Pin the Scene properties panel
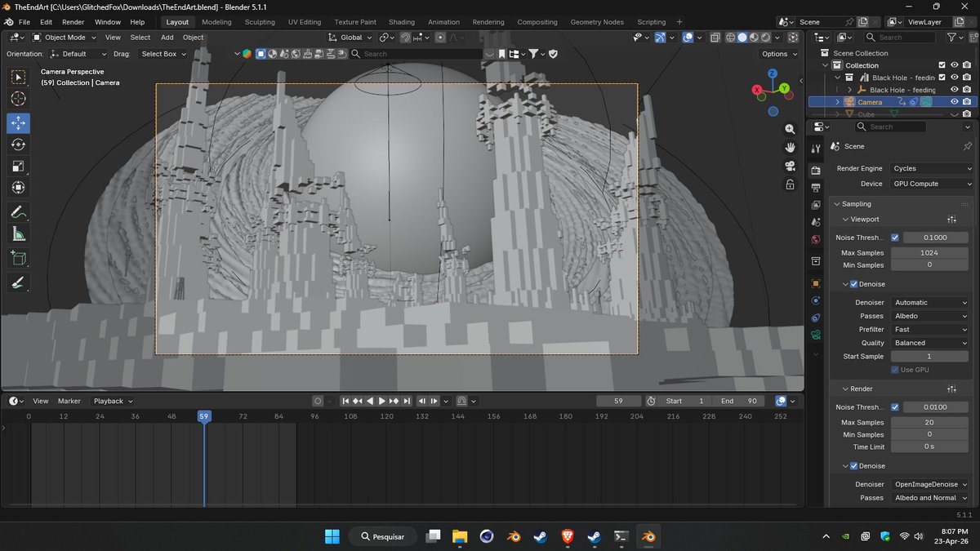 [x=968, y=146]
